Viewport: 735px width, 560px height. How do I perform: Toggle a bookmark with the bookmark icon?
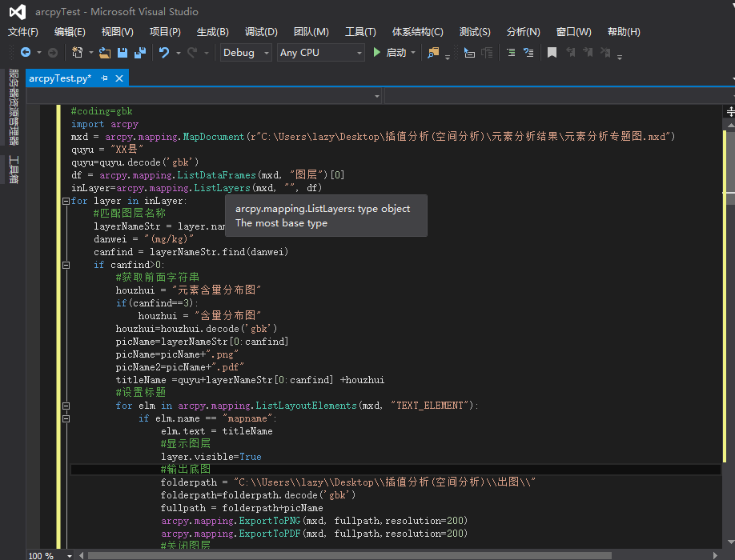pyautogui.click(x=552, y=53)
